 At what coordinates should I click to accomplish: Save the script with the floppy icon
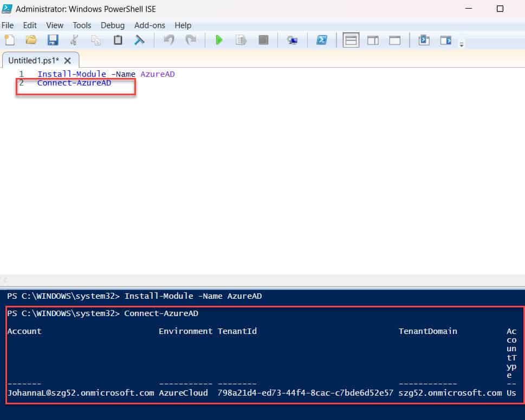(x=53, y=40)
